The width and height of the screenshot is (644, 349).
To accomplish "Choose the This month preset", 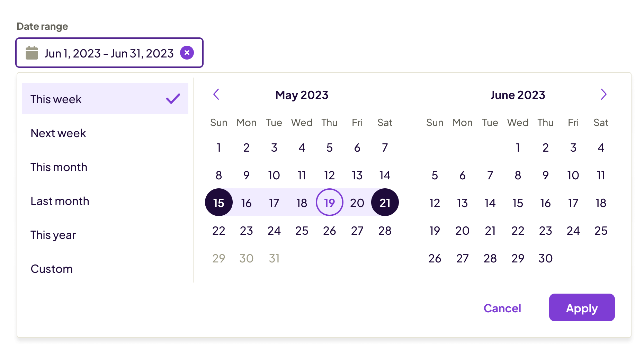I will [59, 167].
